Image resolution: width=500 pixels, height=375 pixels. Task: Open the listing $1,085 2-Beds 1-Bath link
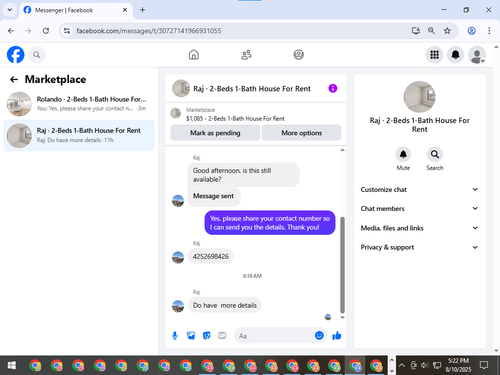pos(235,119)
